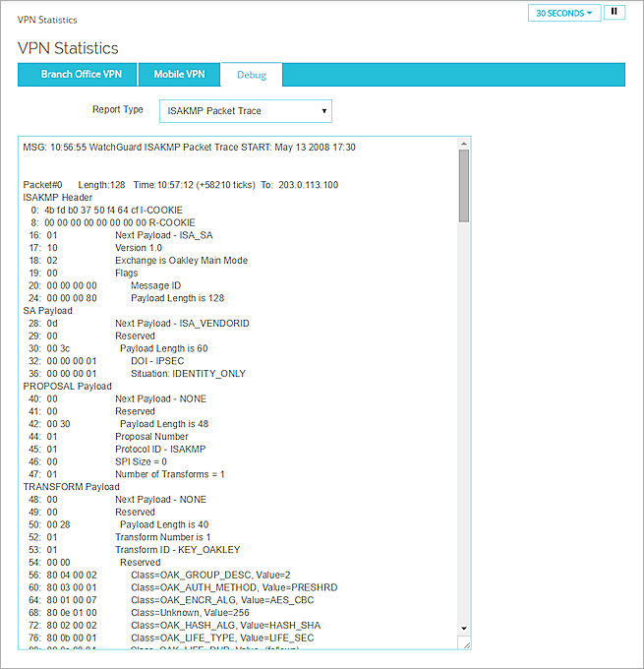
Task: Click the trace scrollbar up arrow
Action: point(464,144)
